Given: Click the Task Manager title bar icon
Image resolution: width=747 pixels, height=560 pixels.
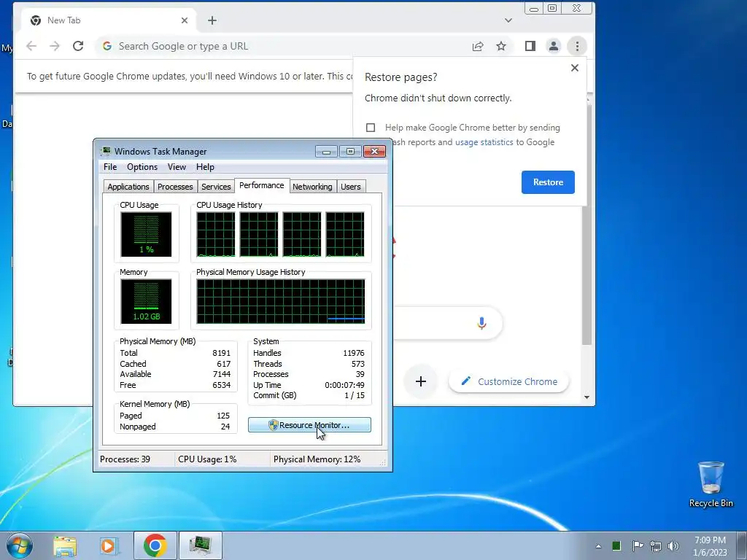Looking at the screenshot, I should click(x=106, y=152).
